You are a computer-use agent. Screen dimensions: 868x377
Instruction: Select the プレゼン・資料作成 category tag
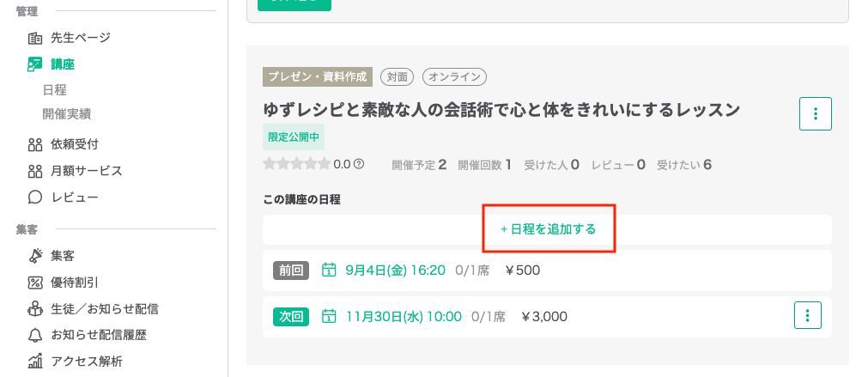[318, 77]
